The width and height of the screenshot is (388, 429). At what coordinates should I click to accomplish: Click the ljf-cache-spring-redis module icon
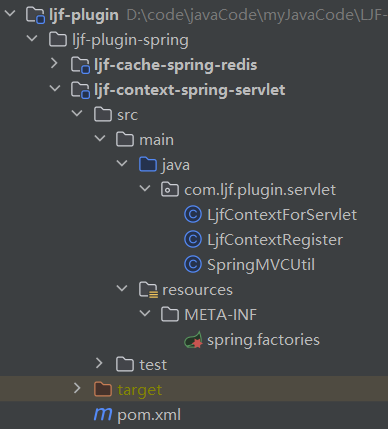(x=80, y=65)
